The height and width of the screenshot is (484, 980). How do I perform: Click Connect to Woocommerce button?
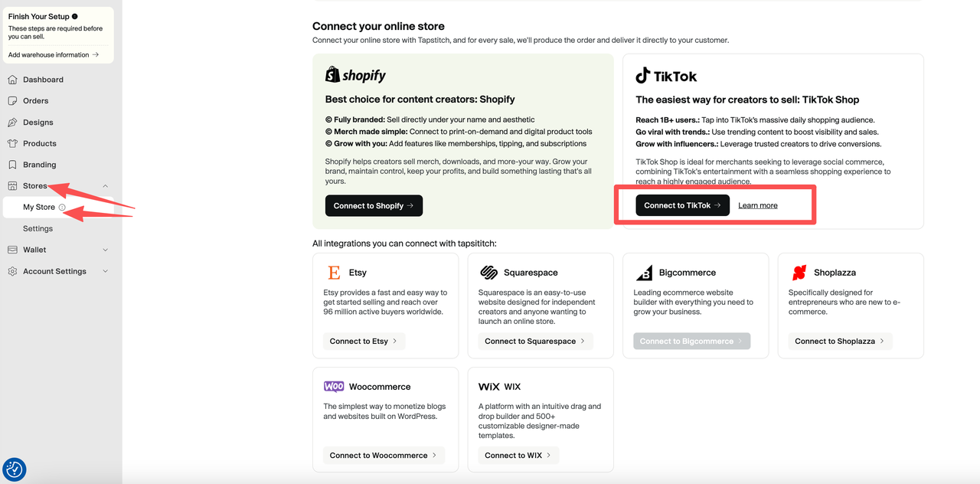click(384, 455)
